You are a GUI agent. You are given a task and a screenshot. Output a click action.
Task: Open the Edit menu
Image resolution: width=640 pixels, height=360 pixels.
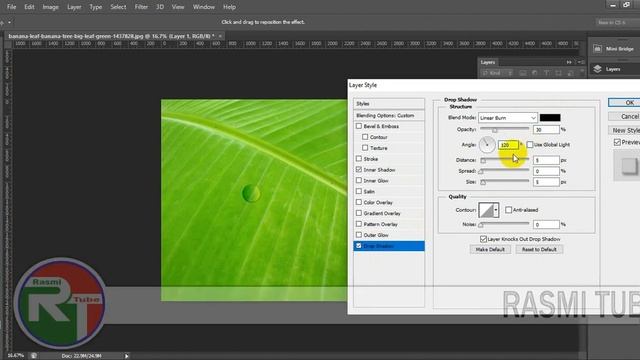(29, 7)
